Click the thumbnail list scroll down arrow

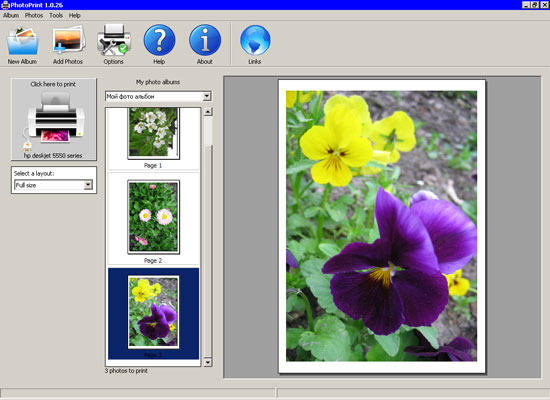click(208, 362)
